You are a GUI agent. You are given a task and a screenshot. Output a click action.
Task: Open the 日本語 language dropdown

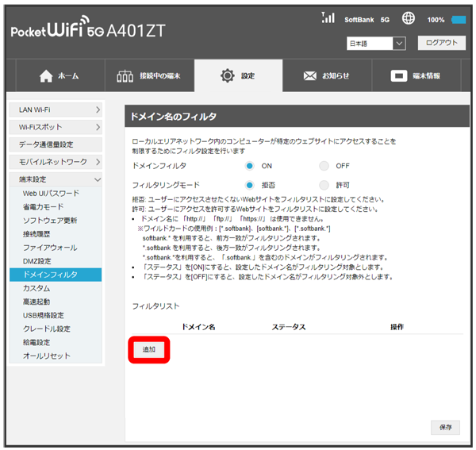[x=376, y=43]
